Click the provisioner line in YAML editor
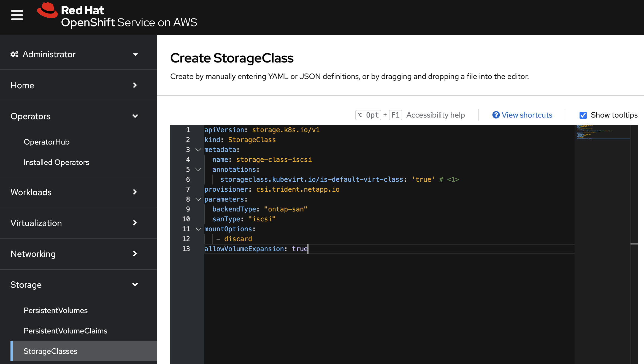The image size is (644, 364). [x=272, y=189]
